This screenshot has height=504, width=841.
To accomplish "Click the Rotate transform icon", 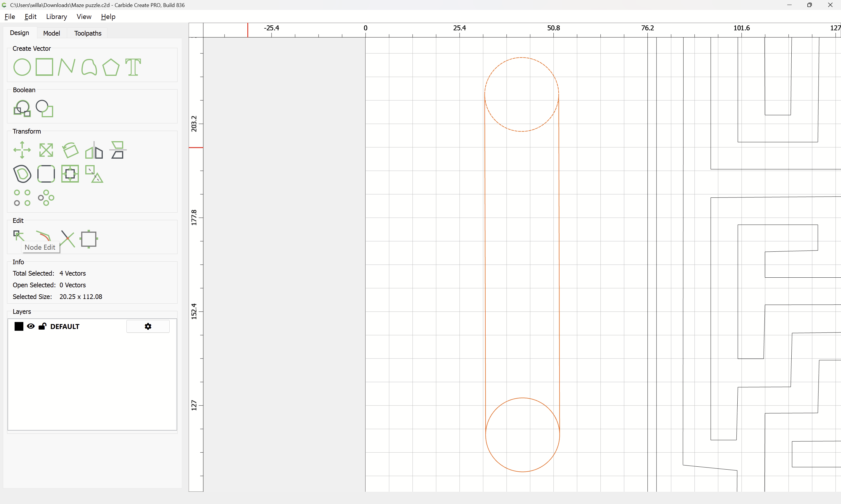I will [70, 150].
